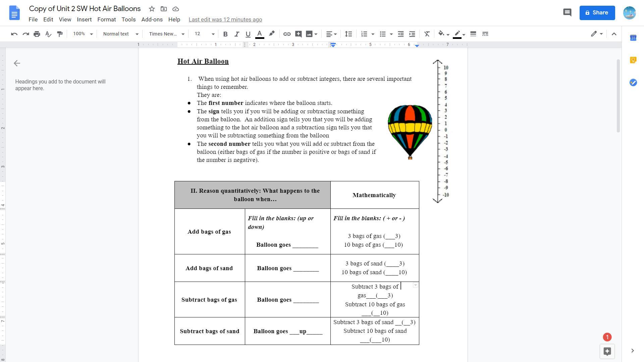This screenshot has height=362, width=644.
Task: Star this document
Action: 152,9
